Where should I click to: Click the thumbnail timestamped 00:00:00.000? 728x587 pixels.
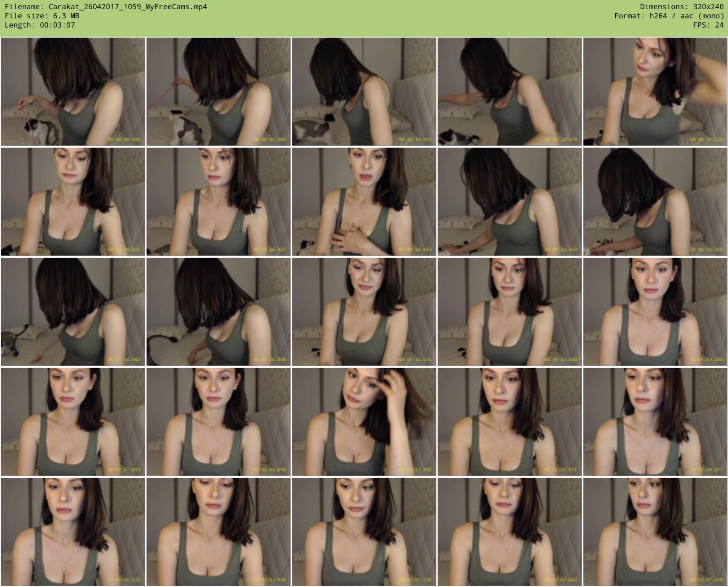tap(73, 92)
